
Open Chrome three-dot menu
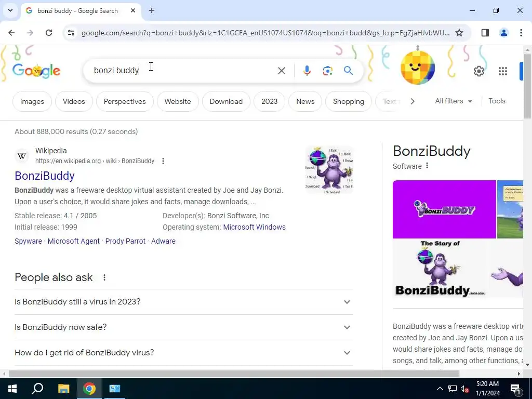coord(521,33)
